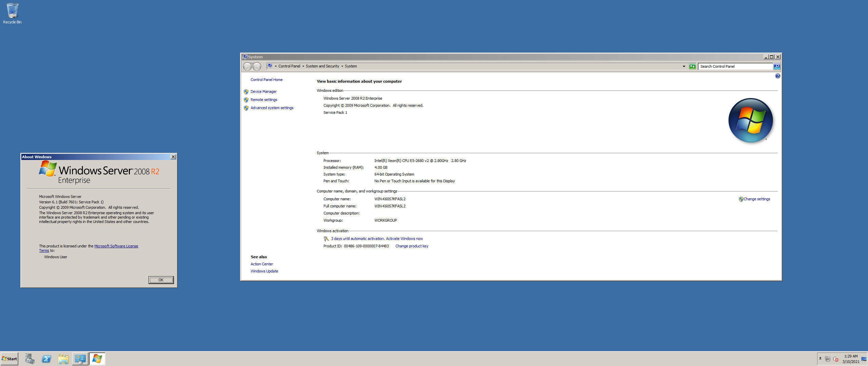Open the Control Panel Home link
The height and width of the screenshot is (366, 868).
[x=267, y=80]
